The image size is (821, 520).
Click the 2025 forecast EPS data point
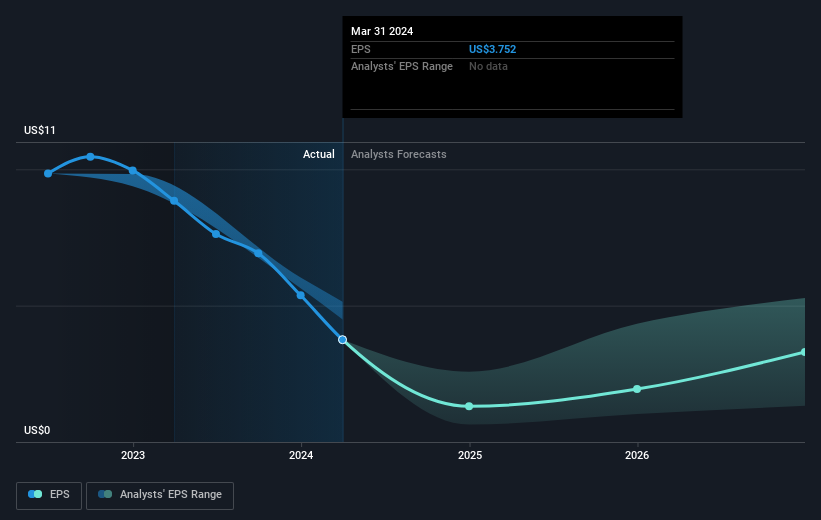469,406
